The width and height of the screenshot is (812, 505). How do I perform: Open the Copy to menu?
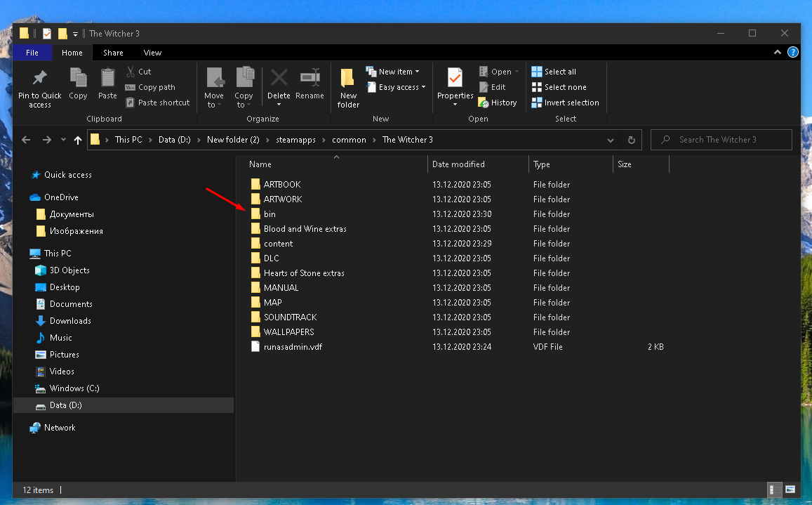click(244, 88)
